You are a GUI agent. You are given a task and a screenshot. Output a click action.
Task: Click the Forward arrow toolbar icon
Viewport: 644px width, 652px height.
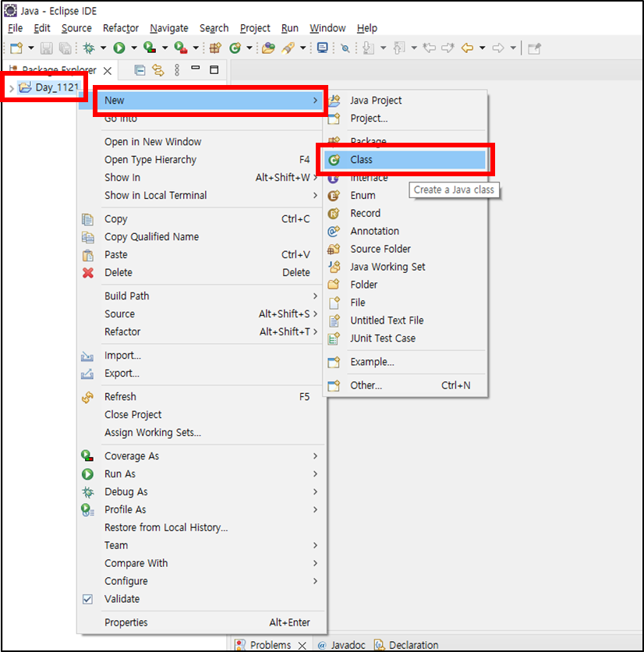tap(497, 48)
